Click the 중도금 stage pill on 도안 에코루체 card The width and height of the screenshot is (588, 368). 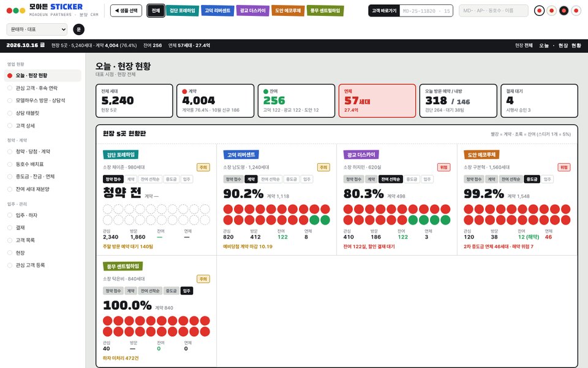pos(532,179)
